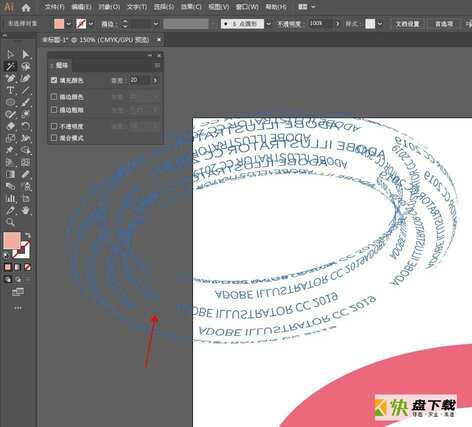Viewport: 472px width, 427px height.
Task: Open the 文字(T) menu
Action: click(137, 7)
